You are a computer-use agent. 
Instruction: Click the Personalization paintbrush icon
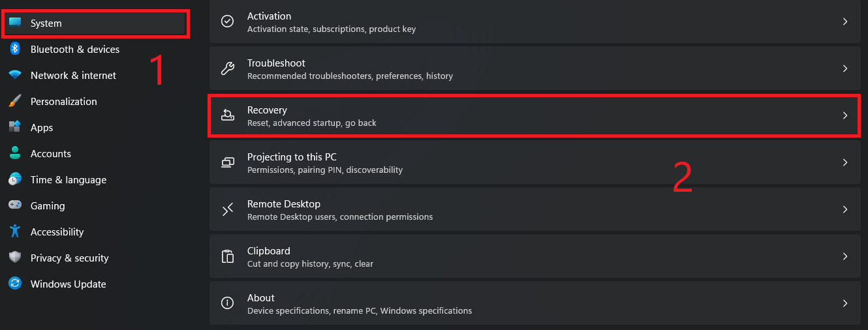click(15, 101)
